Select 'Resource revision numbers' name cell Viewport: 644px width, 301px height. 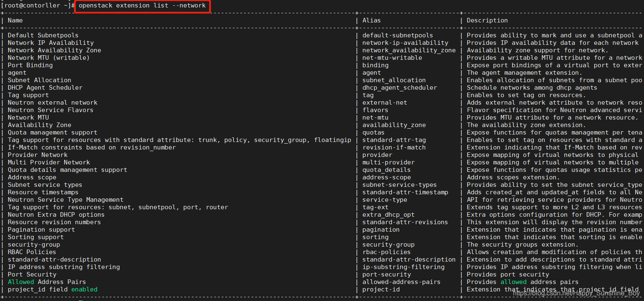(x=54, y=222)
